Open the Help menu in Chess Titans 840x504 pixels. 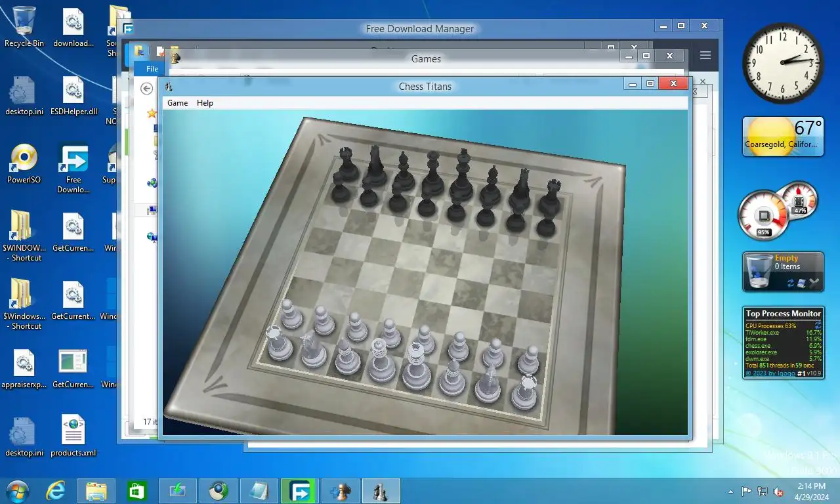point(205,103)
